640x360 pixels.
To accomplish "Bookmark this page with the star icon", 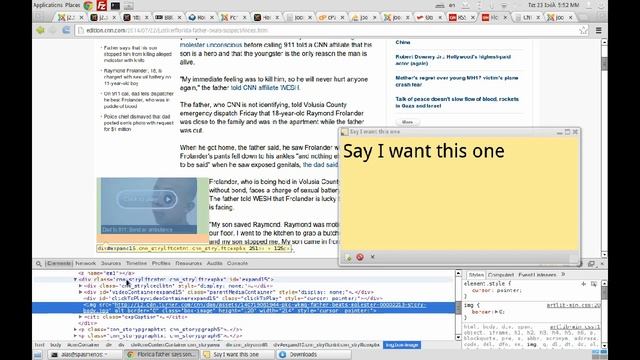I will 583,30.
